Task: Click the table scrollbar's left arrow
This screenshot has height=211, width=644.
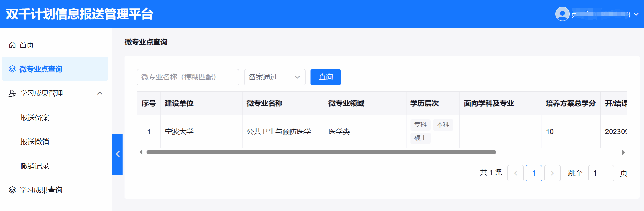Action: pos(141,152)
